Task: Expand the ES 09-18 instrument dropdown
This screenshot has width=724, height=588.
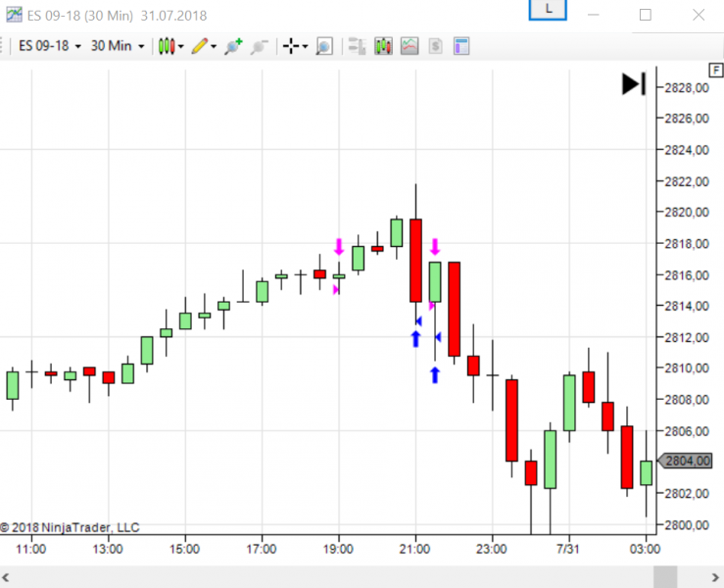Action: click(x=50, y=46)
